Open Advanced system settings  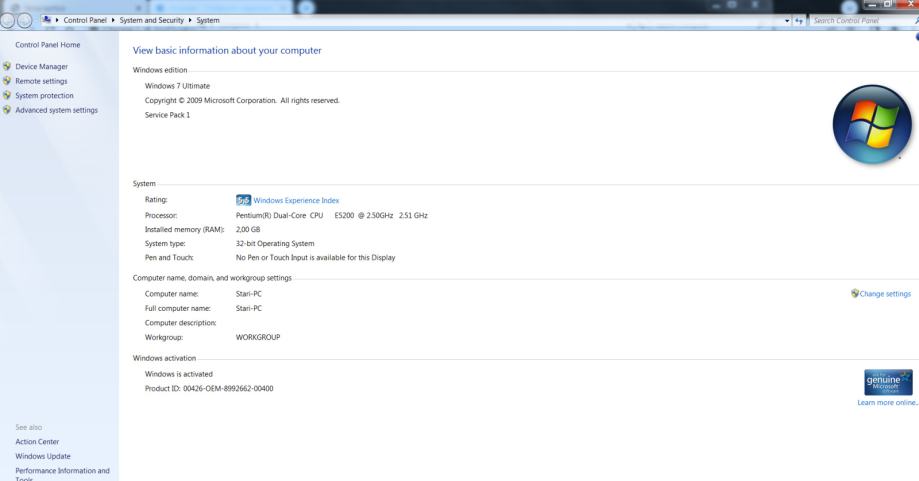(x=56, y=110)
